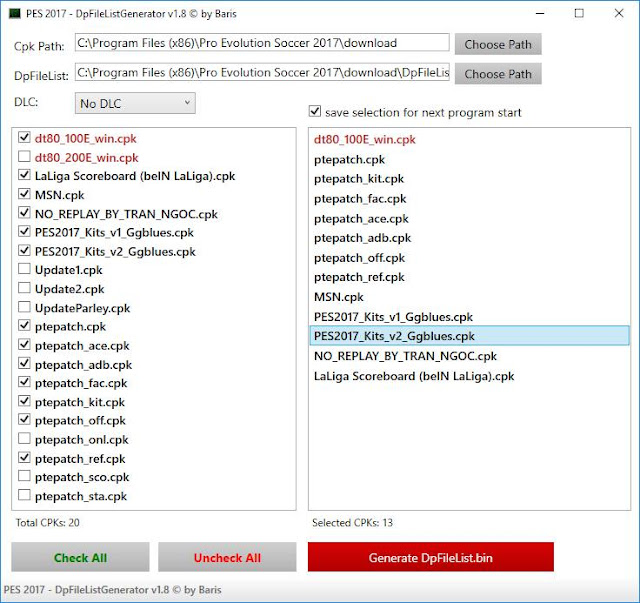Select ptepatch_ace.cpk in the right order list
The width and height of the screenshot is (640, 603).
[469, 219]
